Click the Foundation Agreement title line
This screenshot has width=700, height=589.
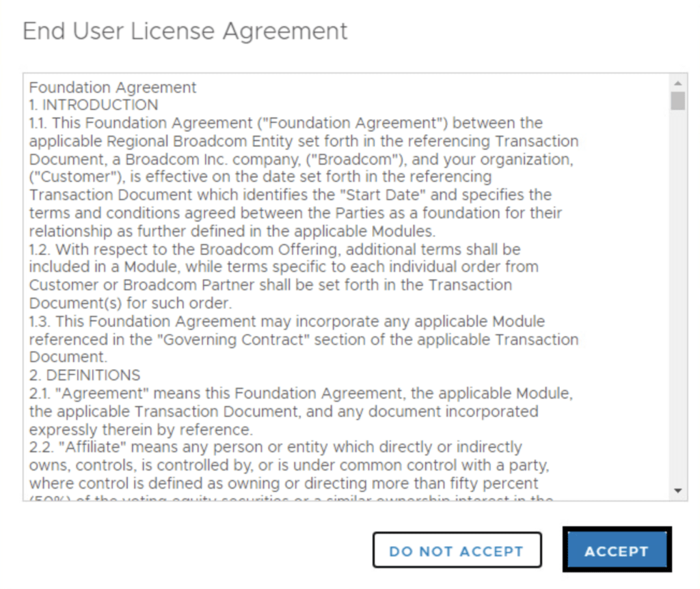pyautogui.click(x=113, y=87)
